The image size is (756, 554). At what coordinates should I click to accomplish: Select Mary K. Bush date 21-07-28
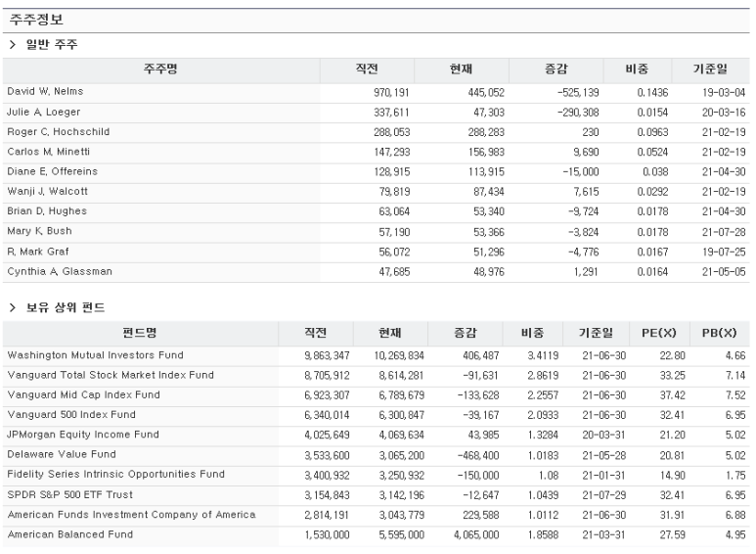click(724, 232)
